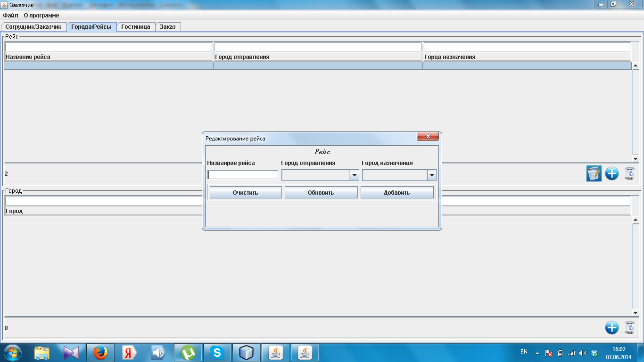Screen dimensions: 644x362
Task: Click the volume icon in the system tray
Action: tap(583, 353)
